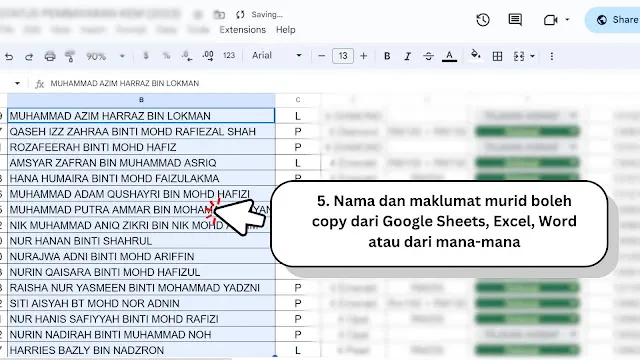Click the move to folder icon
Screen dimensions: 640x360
tap(219, 15)
